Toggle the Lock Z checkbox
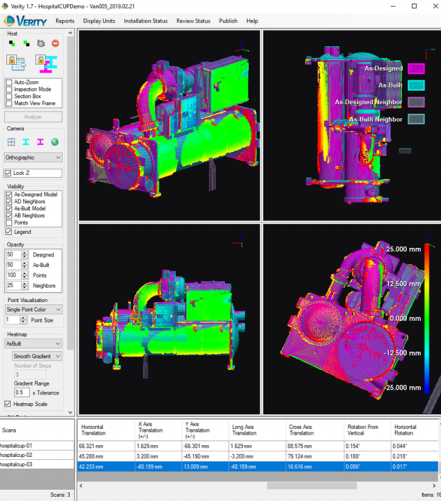This screenshot has height=501, width=441. tap(8, 173)
